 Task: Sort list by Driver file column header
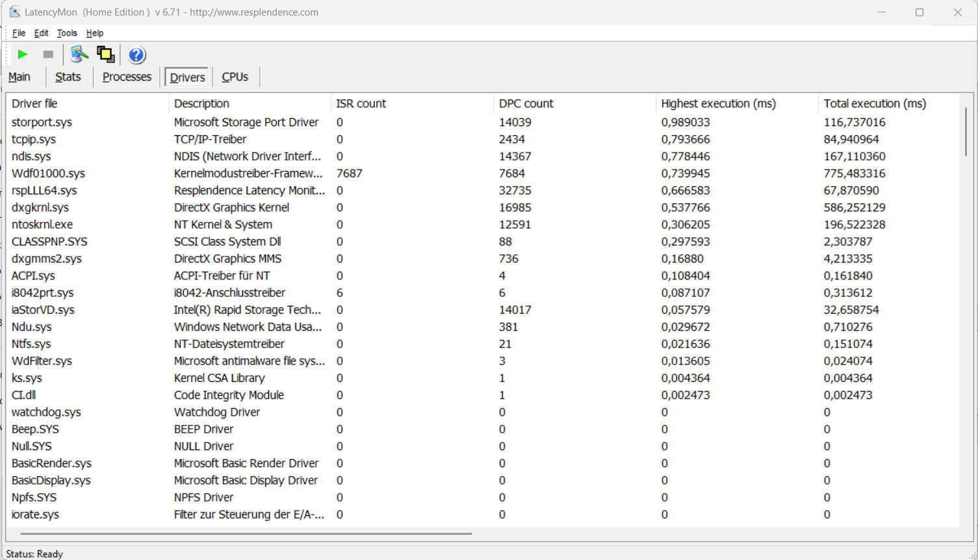34,103
